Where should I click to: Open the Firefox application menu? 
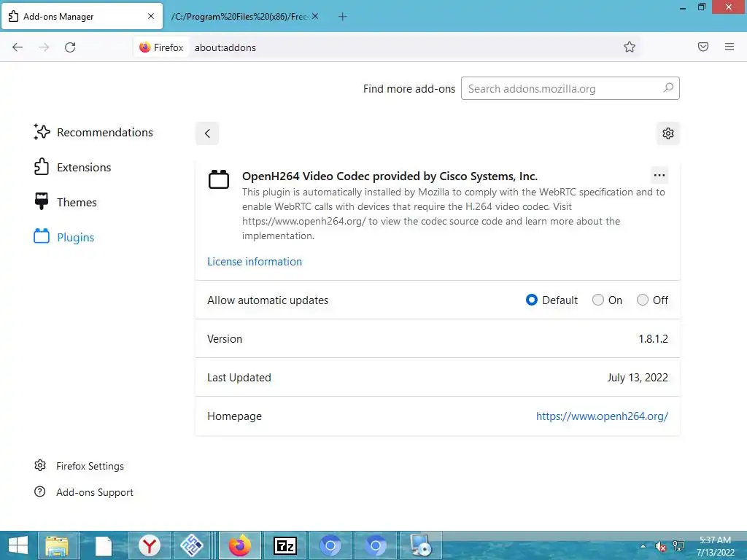(x=729, y=47)
